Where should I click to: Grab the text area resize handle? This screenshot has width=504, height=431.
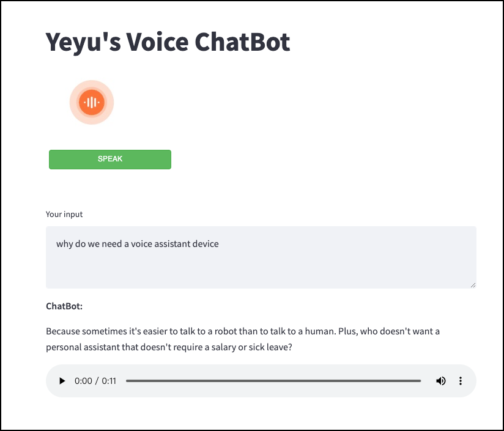473,285
